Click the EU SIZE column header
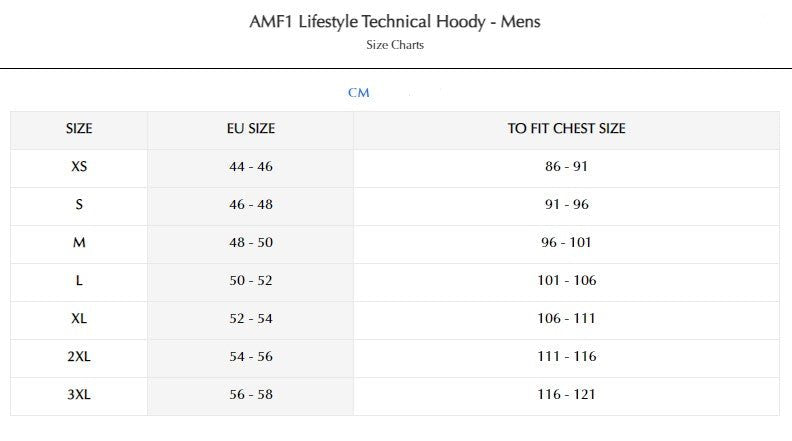The height and width of the screenshot is (441, 792). 251,129
